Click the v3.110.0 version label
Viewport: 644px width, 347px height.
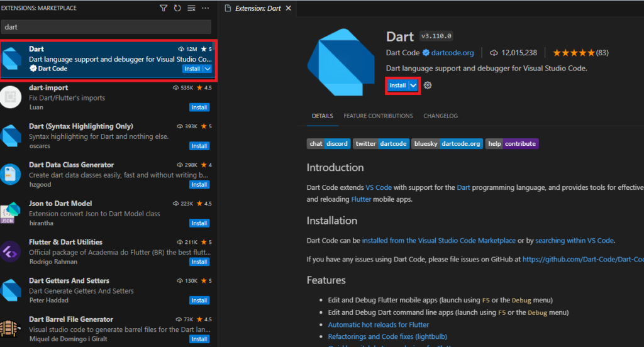pos(436,36)
